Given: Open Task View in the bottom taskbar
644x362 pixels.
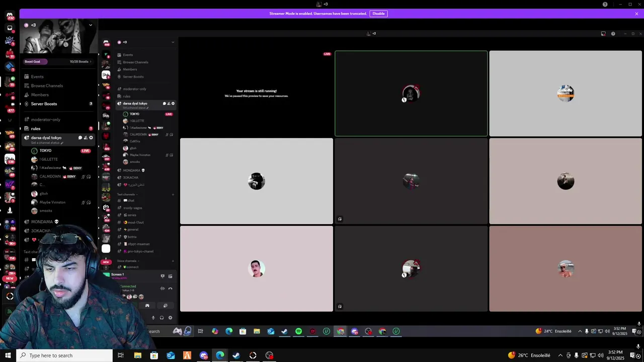Looking at the screenshot, I should click(x=121, y=355).
